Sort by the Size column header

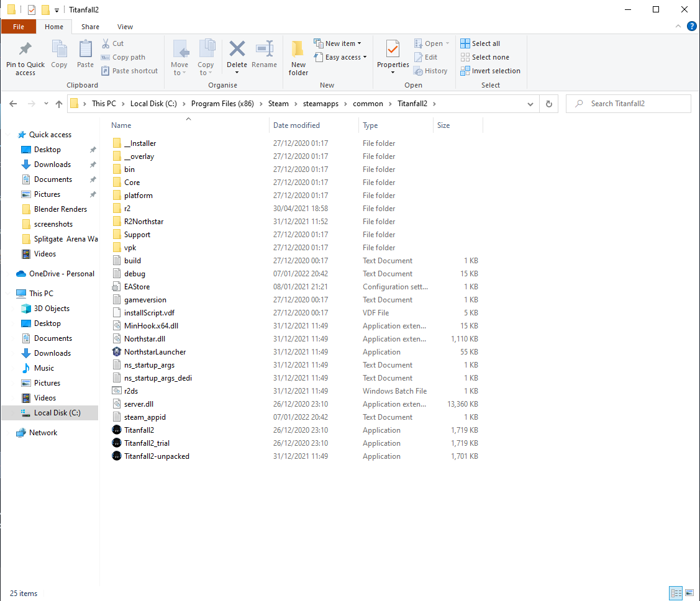[x=458, y=125]
